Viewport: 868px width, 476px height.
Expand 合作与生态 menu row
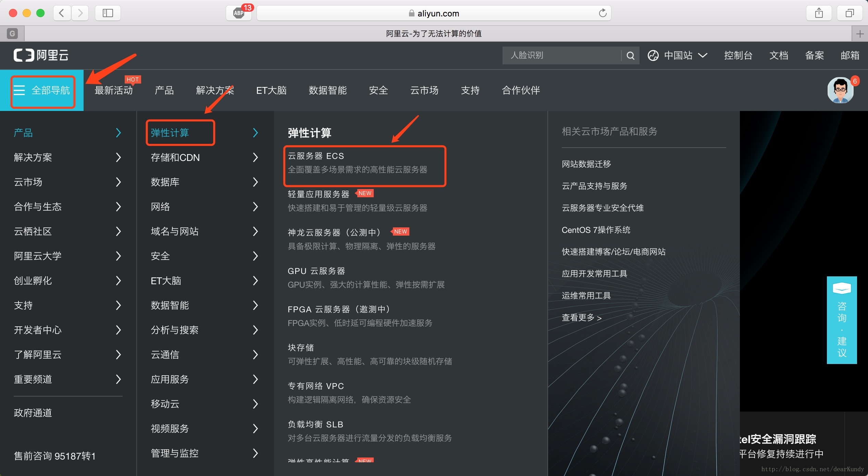tap(68, 207)
